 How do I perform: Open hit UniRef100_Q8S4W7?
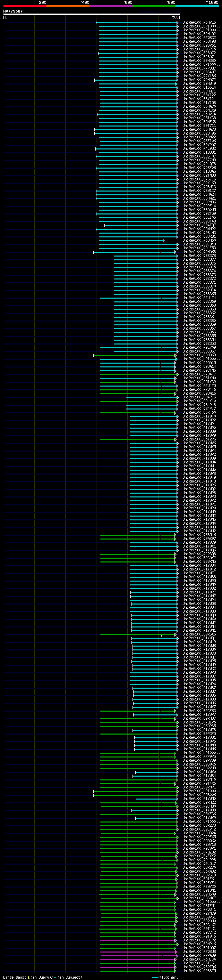[199, 72]
